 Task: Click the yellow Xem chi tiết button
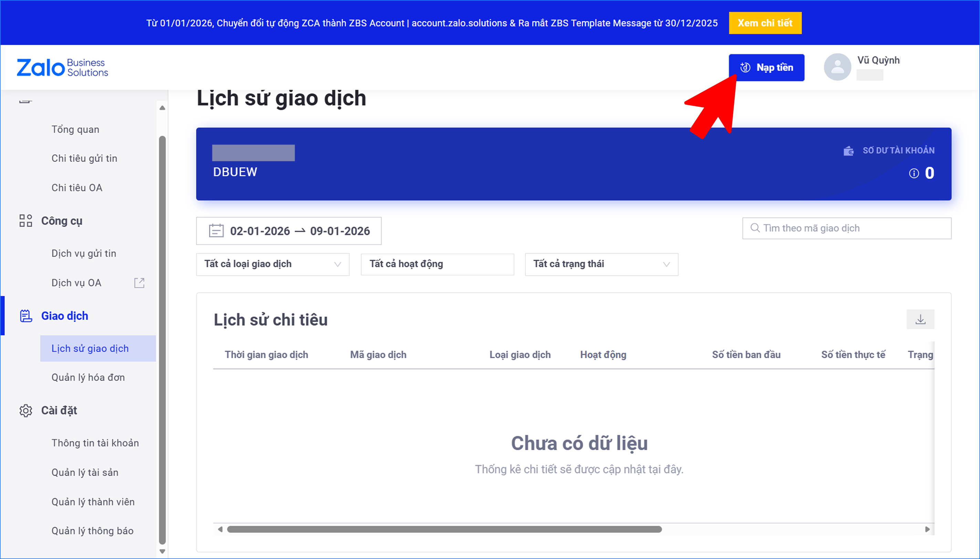point(765,23)
